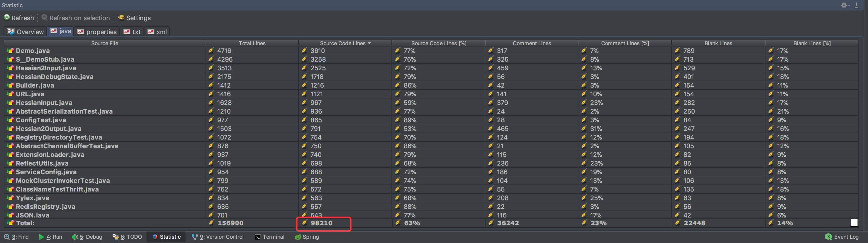Switch to the Overview tab
This screenshot has width=868, height=243.
(x=26, y=32)
